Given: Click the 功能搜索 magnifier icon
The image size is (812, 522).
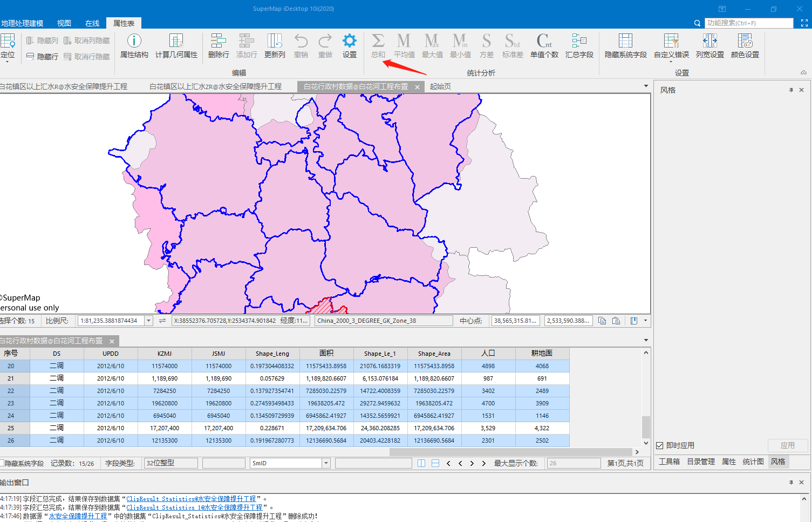Looking at the screenshot, I should [697, 23].
